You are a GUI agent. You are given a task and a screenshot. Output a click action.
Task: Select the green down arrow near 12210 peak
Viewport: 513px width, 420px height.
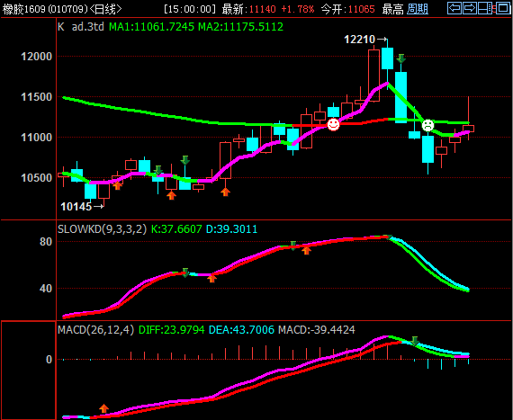click(401, 58)
